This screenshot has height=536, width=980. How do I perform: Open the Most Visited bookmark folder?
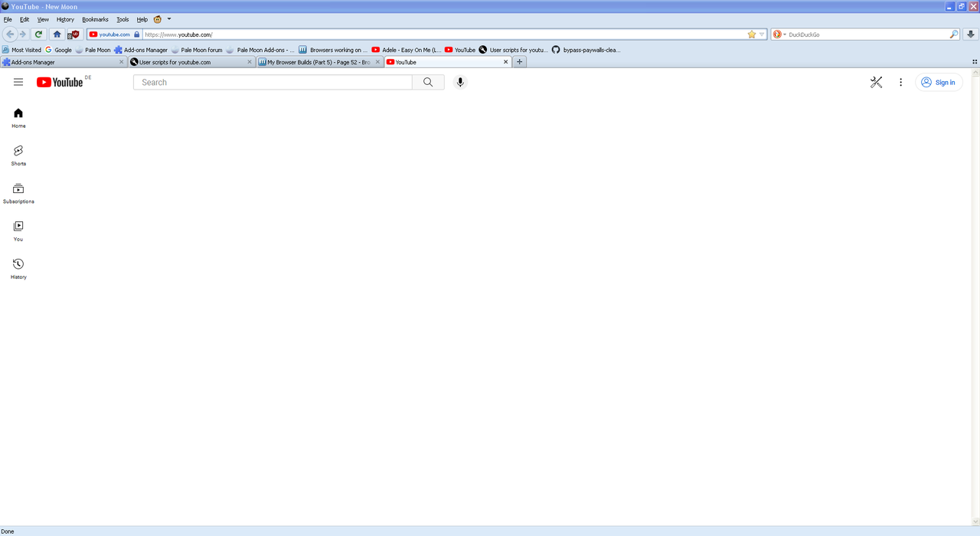21,50
